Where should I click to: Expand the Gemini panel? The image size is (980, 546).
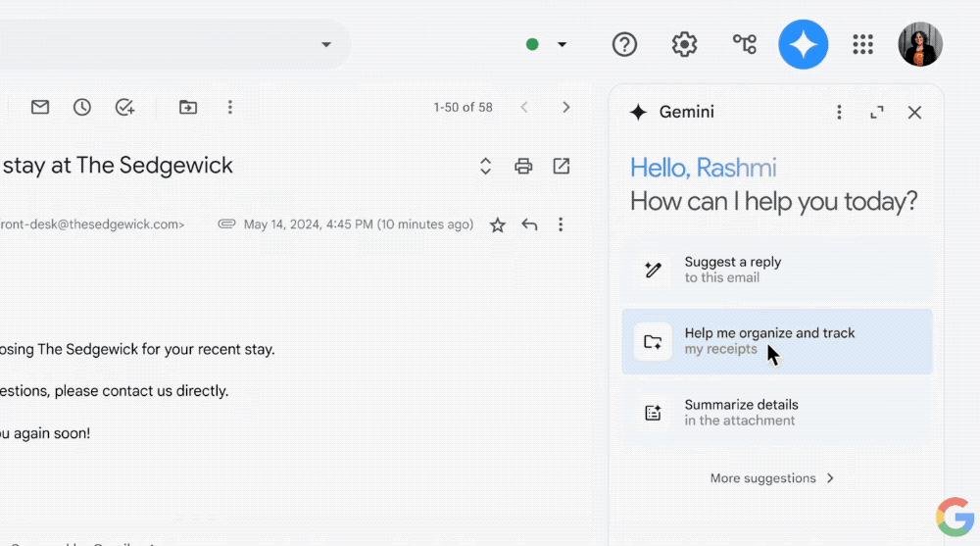tap(877, 112)
